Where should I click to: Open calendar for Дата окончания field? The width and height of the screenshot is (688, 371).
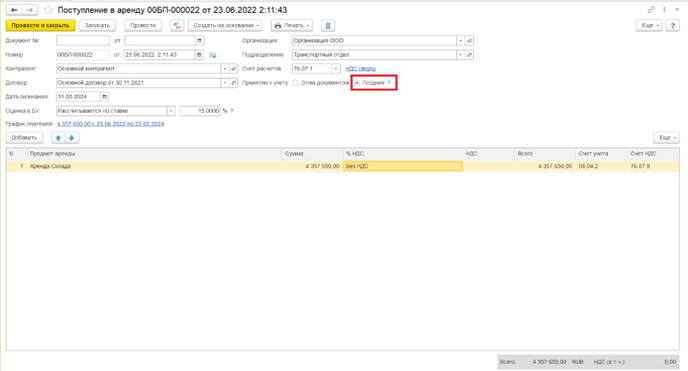(x=104, y=96)
